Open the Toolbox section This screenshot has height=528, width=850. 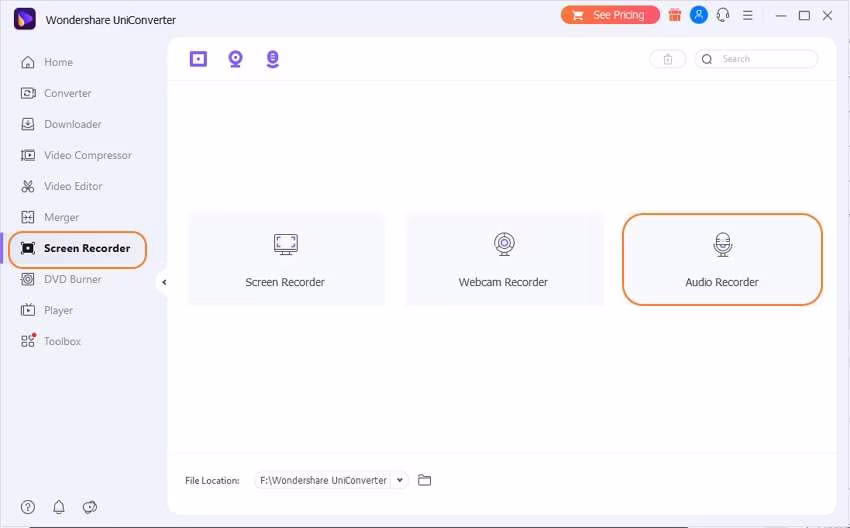50,341
